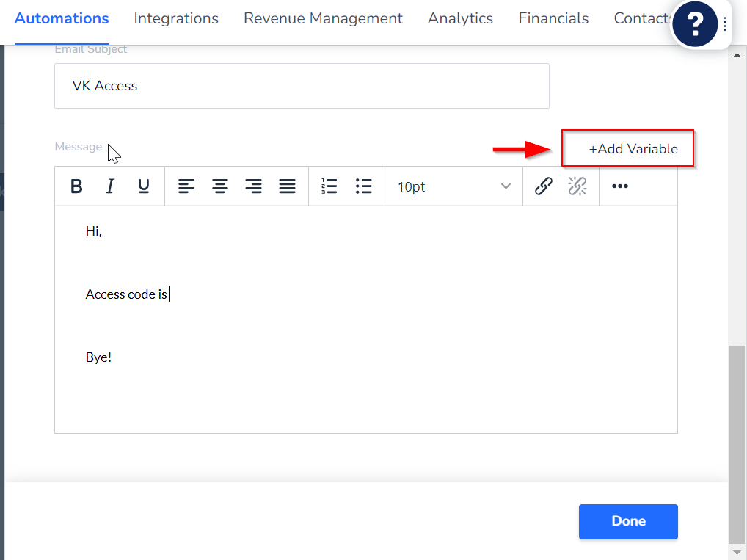Toggle underline formatting
Image resolution: width=747 pixels, height=560 pixels.
(144, 186)
